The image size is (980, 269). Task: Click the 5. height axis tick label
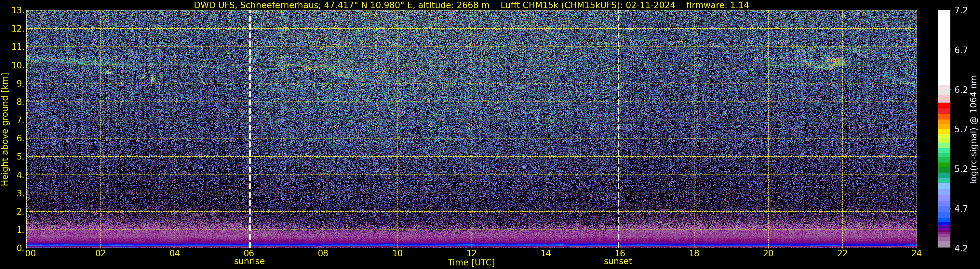coord(20,157)
